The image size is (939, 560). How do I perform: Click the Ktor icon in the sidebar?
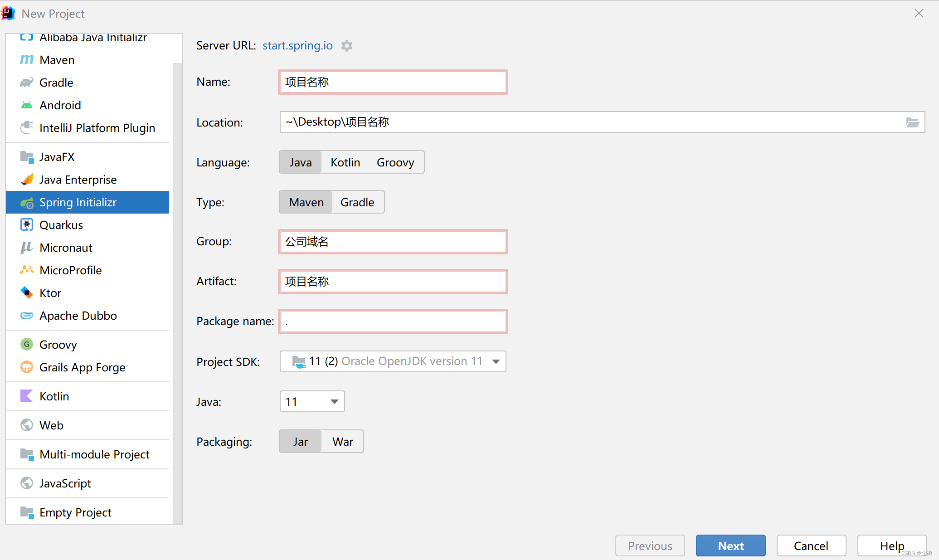pos(27,293)
